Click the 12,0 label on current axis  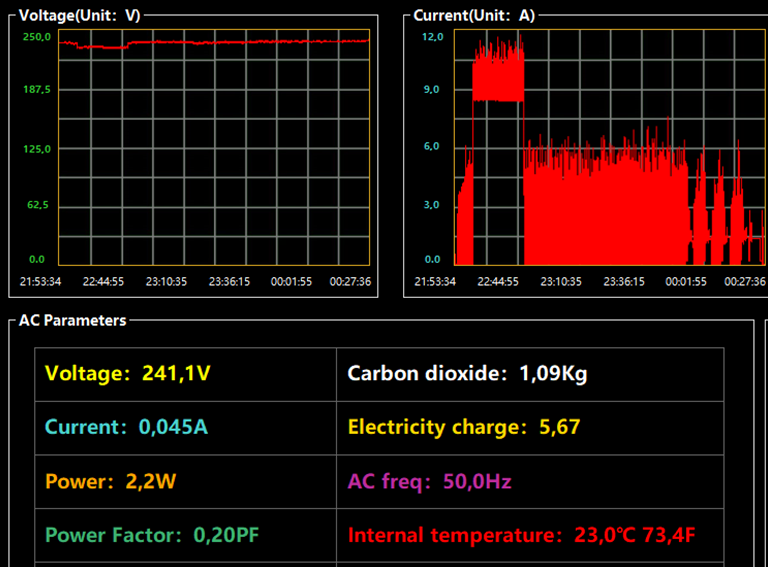tap(432, 37)
